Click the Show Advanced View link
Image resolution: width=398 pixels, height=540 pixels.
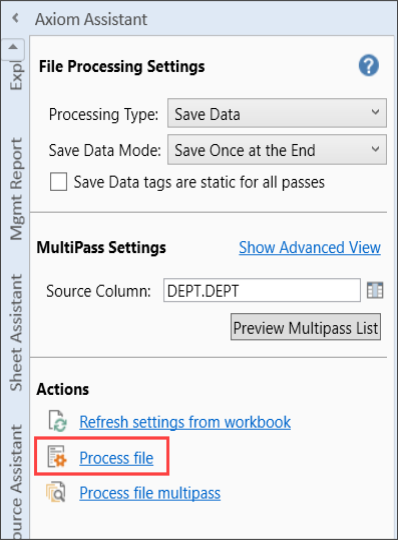pos(310,247)
